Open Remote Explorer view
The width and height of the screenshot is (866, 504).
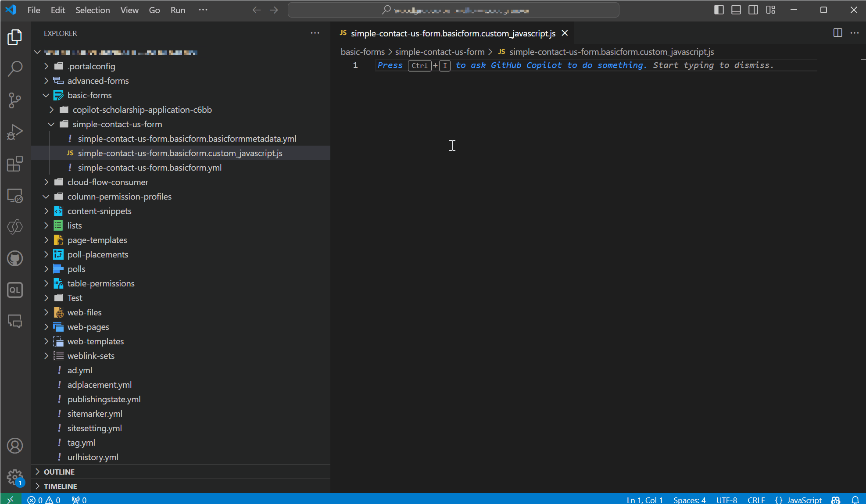tap(15, 196)
